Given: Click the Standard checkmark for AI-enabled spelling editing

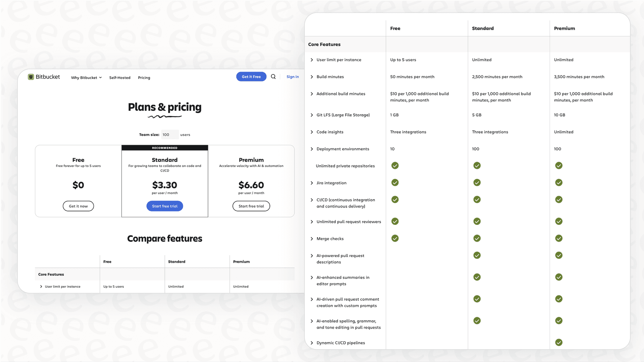Looking at the screenshot, I should point(477,321).
